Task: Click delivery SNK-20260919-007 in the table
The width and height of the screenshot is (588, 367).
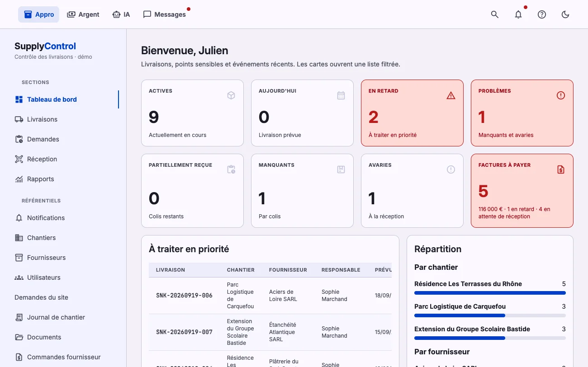Action: tap(184, 332)
